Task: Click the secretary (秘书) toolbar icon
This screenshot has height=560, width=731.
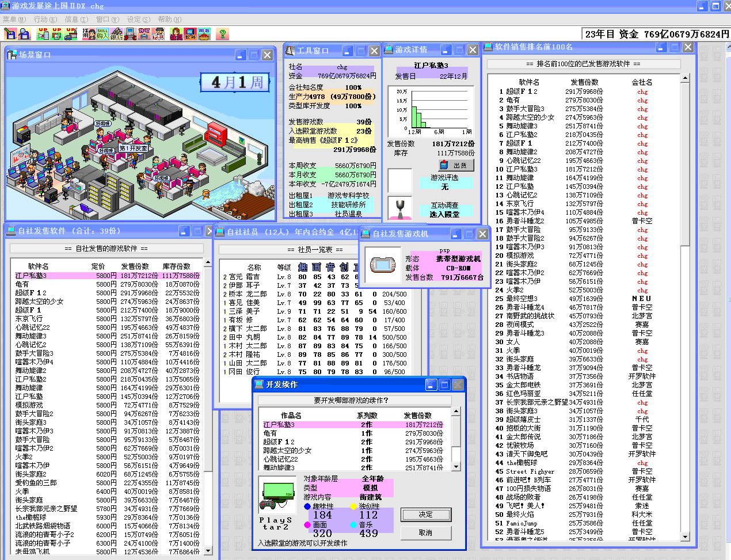Action: click(x=158, y=34)
